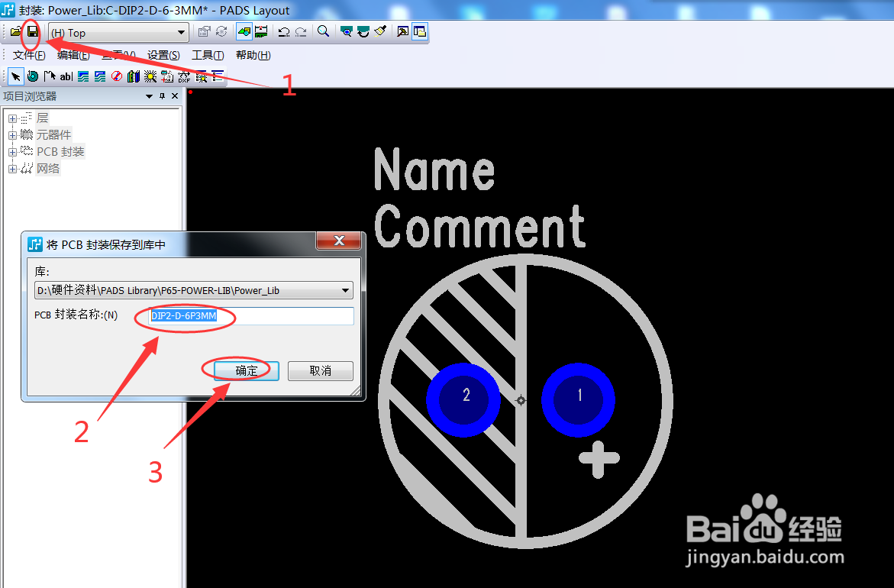Click the Properties toolbar icon
Screen dimensions: 894x588
pyautogui.click(x=204, y=32)
